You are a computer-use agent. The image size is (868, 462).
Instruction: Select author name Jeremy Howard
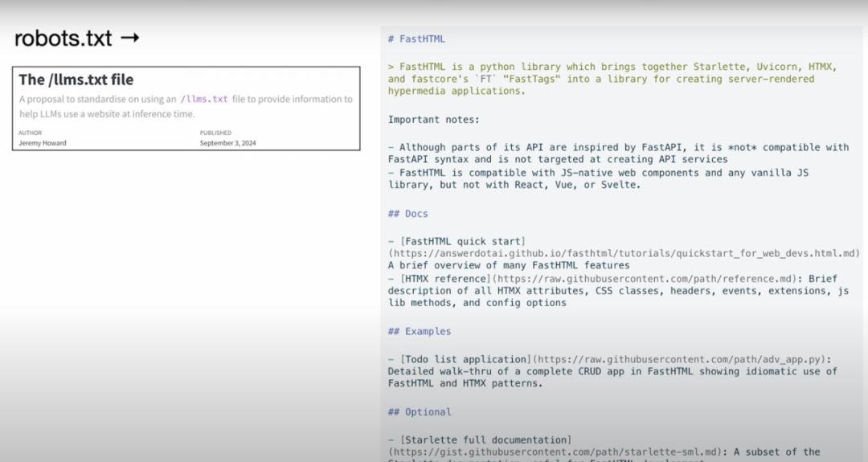coord(42,143)
